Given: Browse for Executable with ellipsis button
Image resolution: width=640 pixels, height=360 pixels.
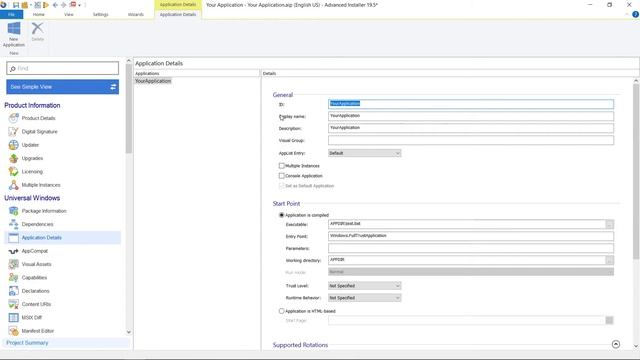Looking at the screenshot, I should (x=609, y=224).
